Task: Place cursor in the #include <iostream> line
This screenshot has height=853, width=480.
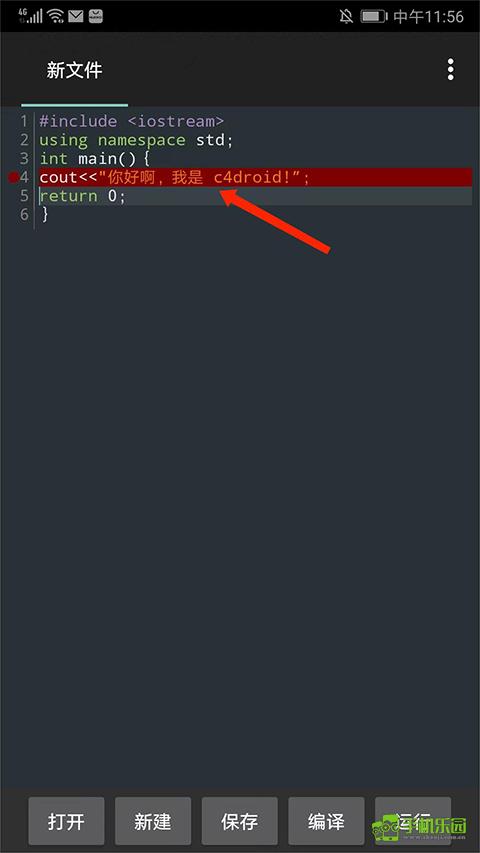Action: (x=131, y=121)
